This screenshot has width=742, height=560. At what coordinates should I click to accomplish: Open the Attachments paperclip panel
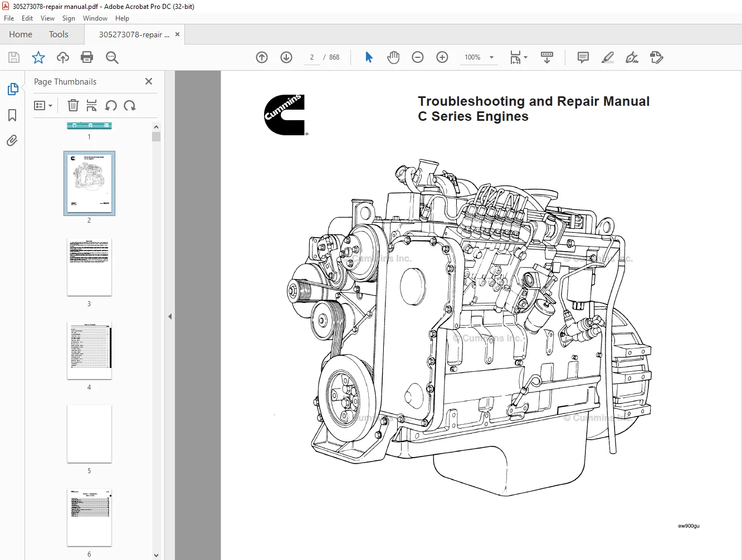click(x=12, y=140)
